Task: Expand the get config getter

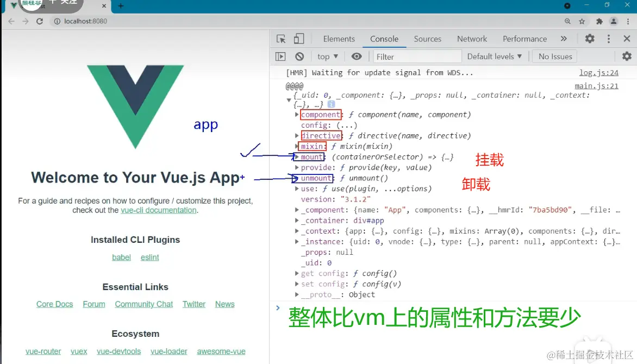Action: [297, 273]
